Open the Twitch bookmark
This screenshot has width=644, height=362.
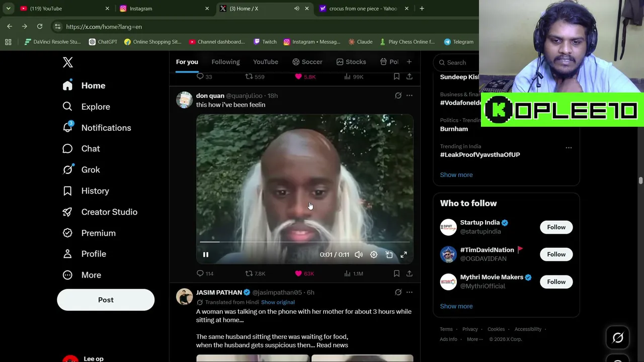[265, 42]
